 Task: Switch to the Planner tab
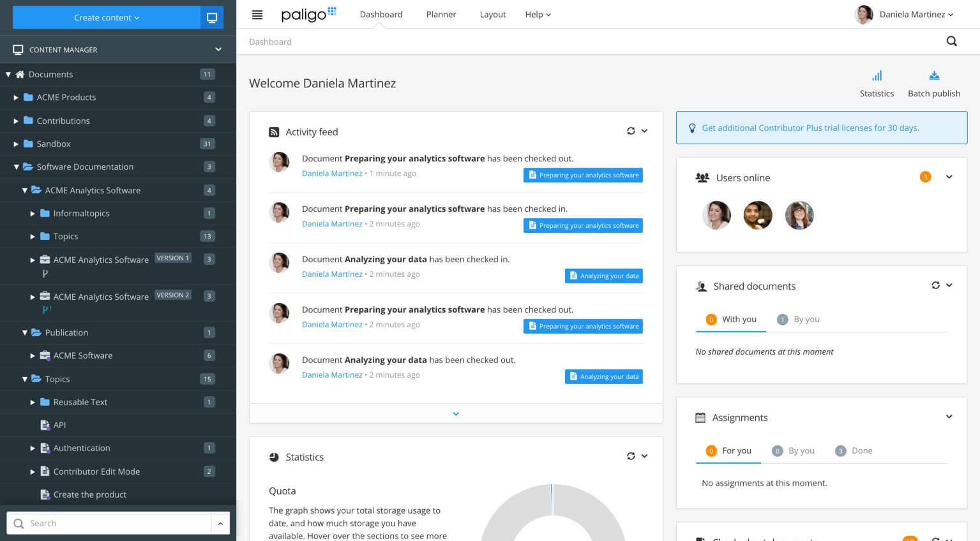point(441,14)
